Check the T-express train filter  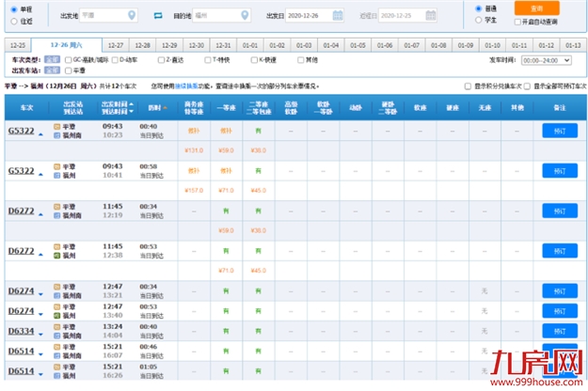click(208, 60)
